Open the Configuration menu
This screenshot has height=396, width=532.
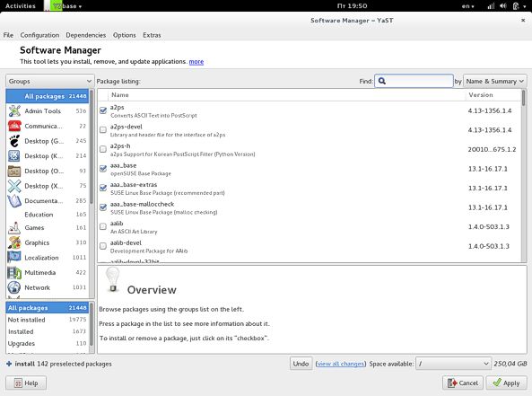tap(39, 35)
